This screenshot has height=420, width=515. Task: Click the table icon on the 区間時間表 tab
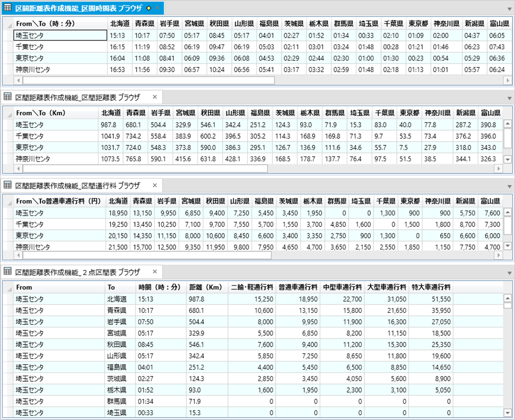8,8
